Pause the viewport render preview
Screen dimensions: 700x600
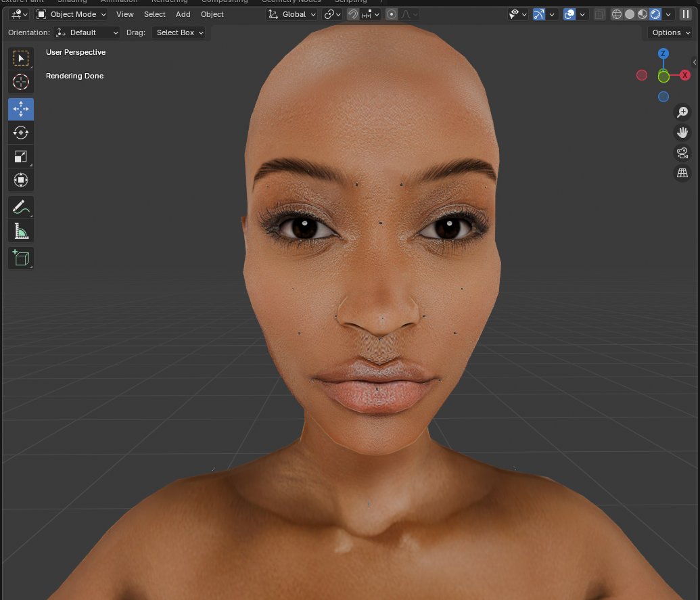(685, 14)
